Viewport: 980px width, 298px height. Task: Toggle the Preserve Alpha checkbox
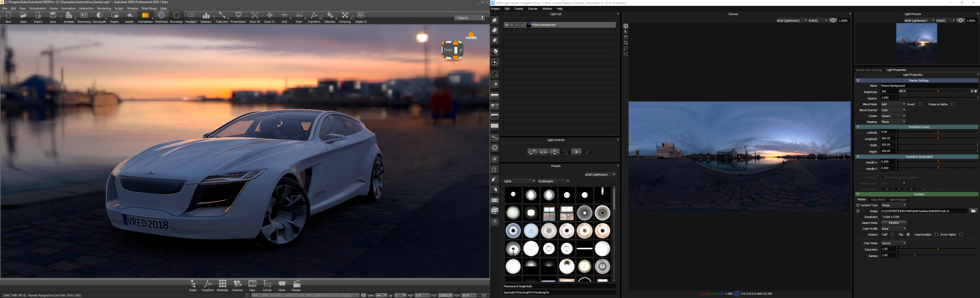[953, 104]
